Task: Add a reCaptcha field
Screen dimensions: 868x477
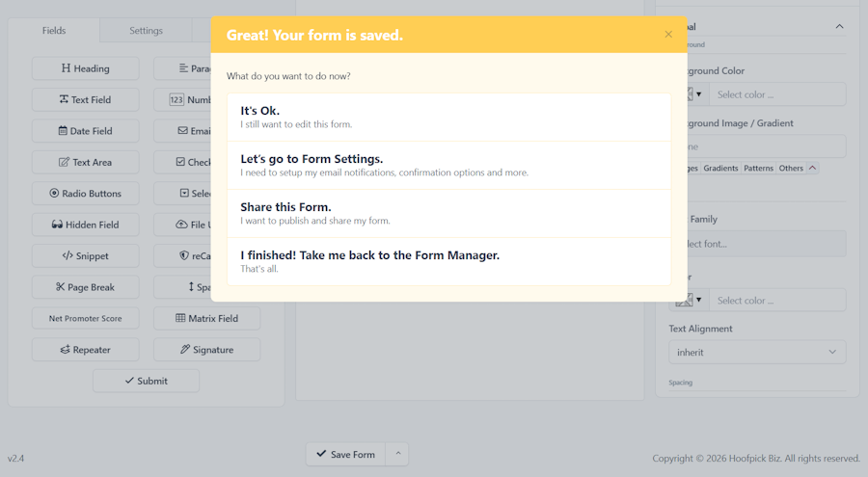Action: pyautogui.click(x=182, y=256)
